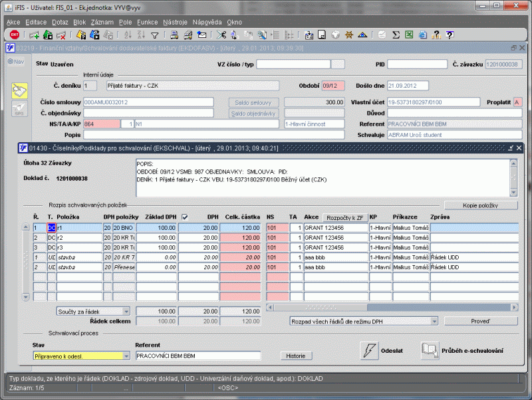Click the Historie button
This screenshot has width=532, height=400.
coord(296,356)
